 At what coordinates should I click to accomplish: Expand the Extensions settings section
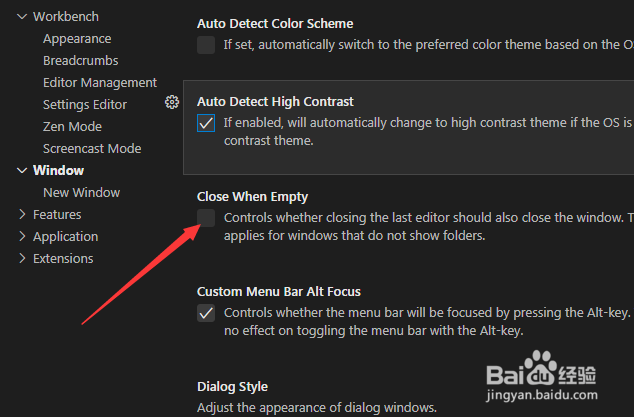point(23,259)
